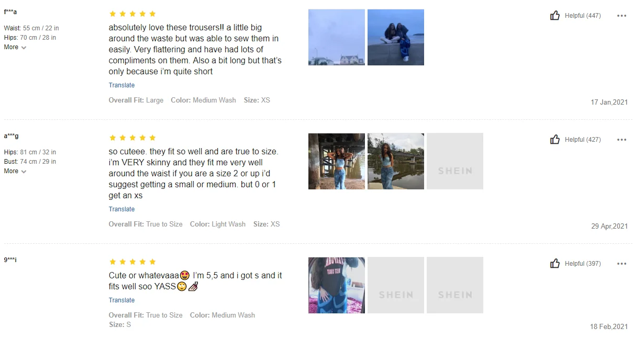The height and width of the screenshot is (339, 644).
Task: Open photo of two people sitting on wall
Action: click(x=396, y=37)
